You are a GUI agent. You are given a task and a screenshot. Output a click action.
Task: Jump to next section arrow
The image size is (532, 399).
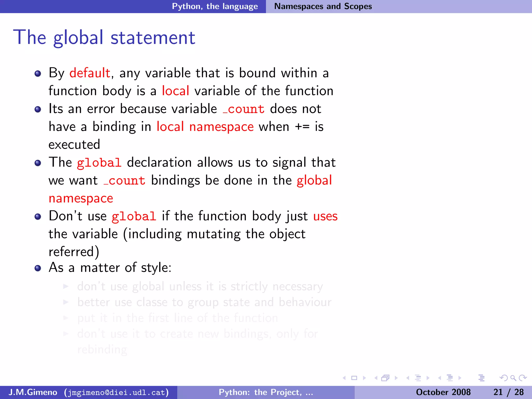pos(460,378)
